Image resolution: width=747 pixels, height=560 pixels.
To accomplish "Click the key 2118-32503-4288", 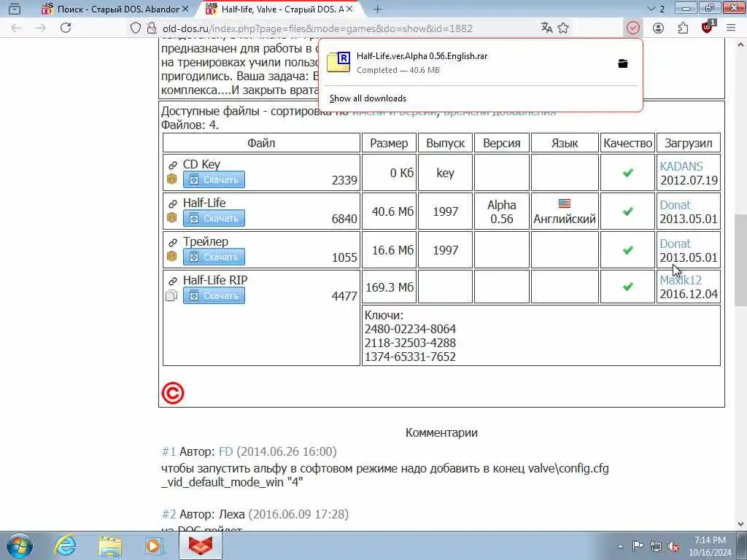I will click(x=410, y=343).
